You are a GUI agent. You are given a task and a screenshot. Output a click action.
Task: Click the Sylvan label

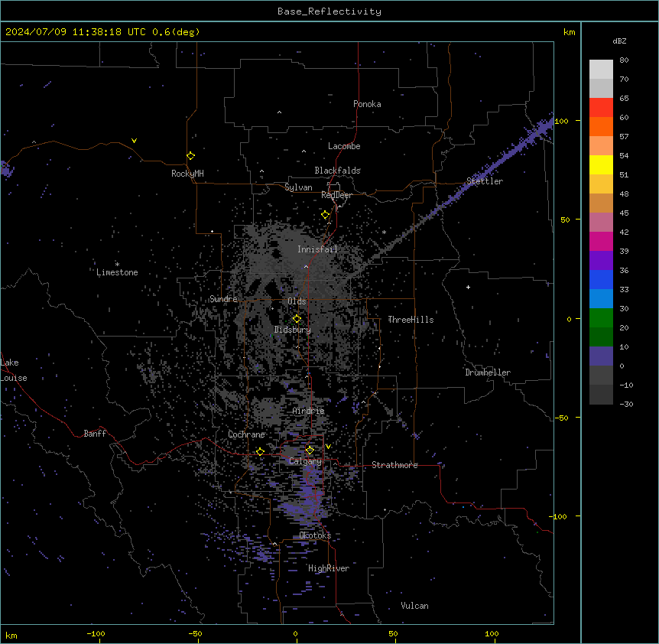[298, 187]
